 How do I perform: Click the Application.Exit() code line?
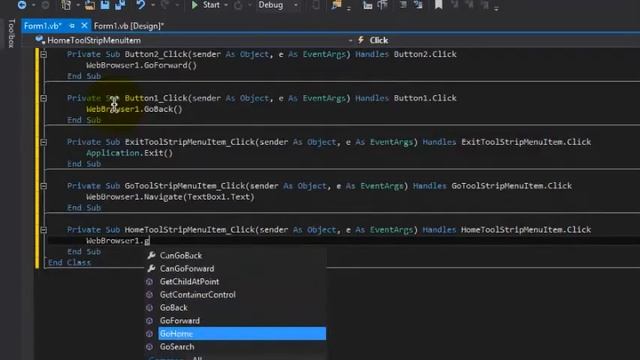pyautogui.click(x=129, y=153)
